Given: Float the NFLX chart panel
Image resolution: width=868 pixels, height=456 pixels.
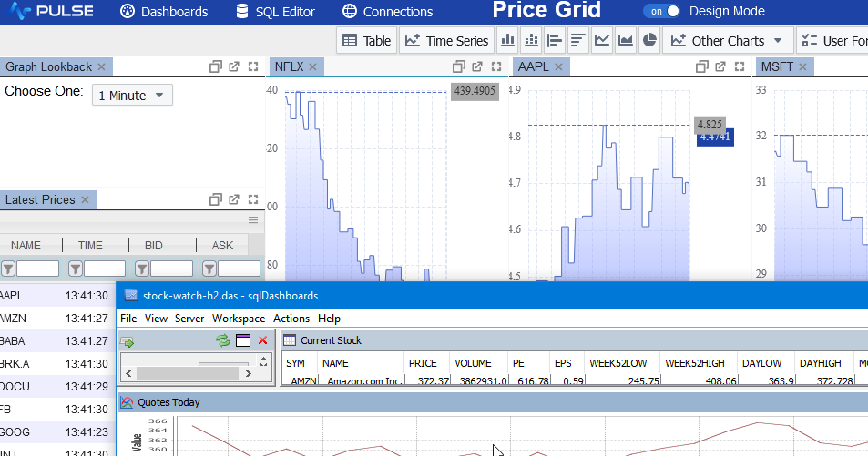Looking at the screenshot, I should pos(458,67).
